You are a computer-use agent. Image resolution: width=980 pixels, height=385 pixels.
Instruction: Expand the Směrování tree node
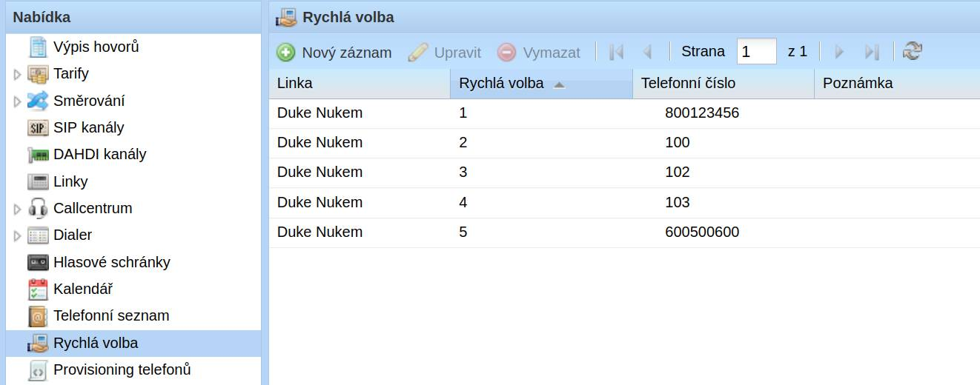click(x=18, y=101)
